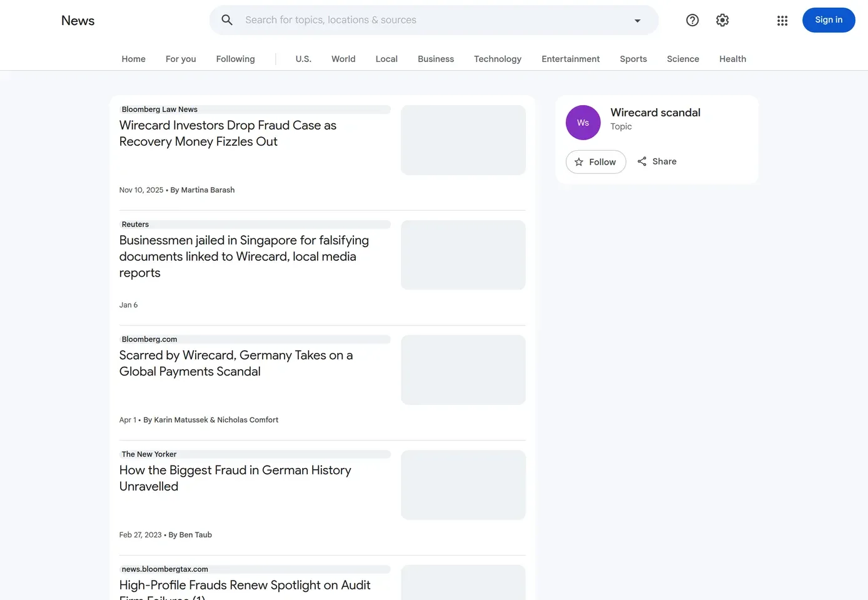Click the News logo text
This screenshot has width=868, height=600.
pyautogui.click(x=78, y=21)
